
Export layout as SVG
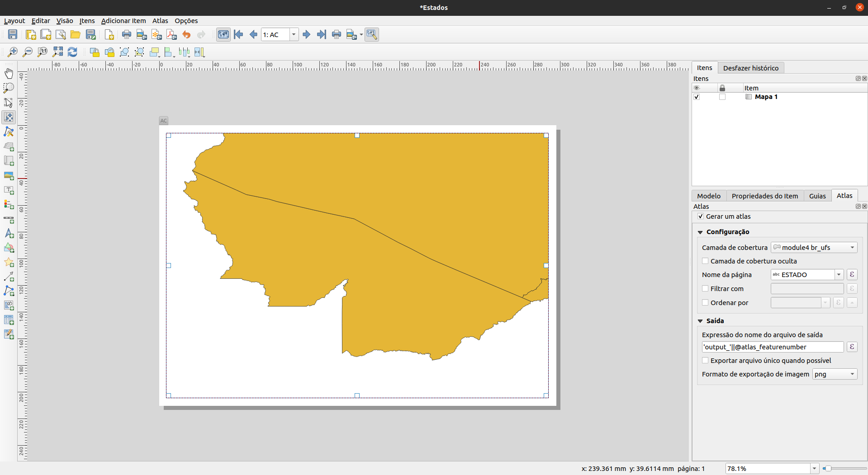(157, 34)
